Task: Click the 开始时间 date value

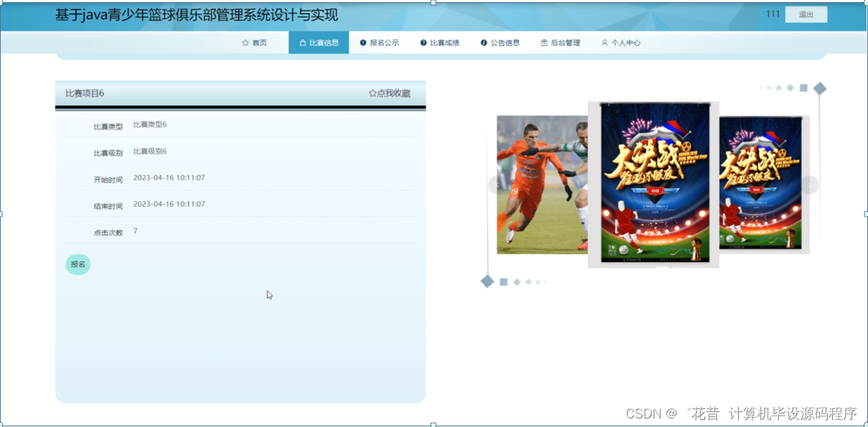Action: (x=169, y=178)
